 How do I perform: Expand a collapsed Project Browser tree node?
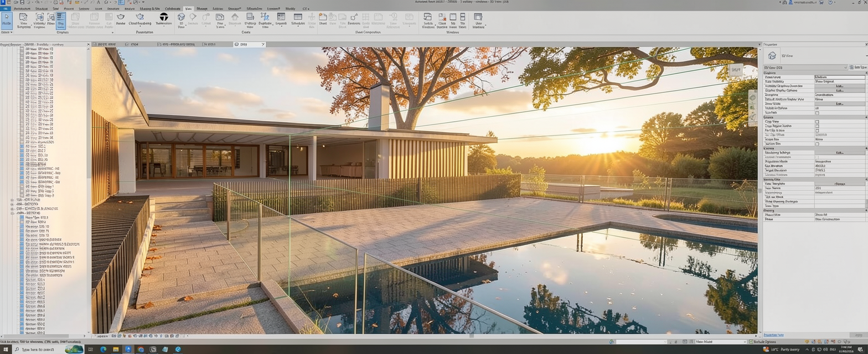12,200
